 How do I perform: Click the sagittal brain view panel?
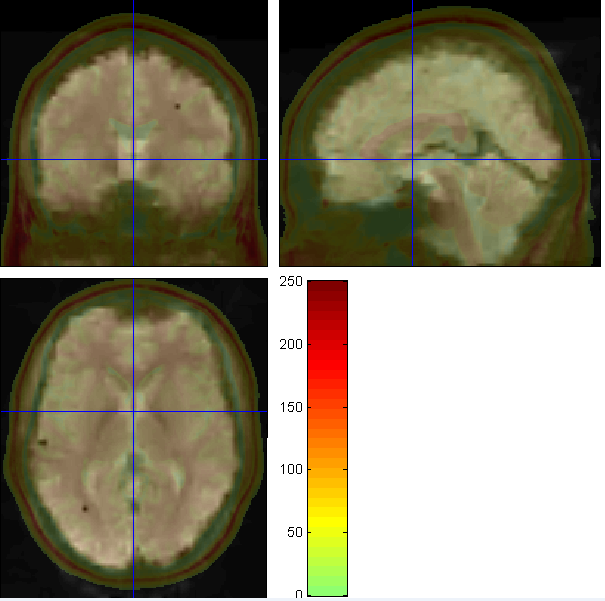coord(440,133)
